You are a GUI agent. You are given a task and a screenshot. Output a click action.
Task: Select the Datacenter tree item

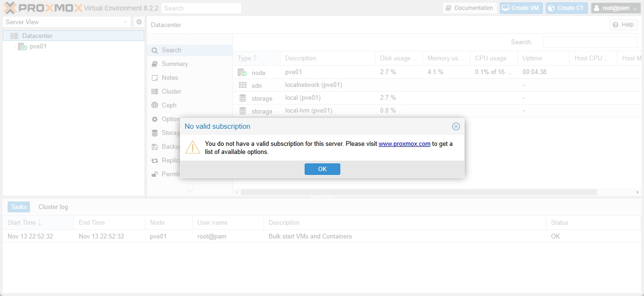(x=37, y=36)
